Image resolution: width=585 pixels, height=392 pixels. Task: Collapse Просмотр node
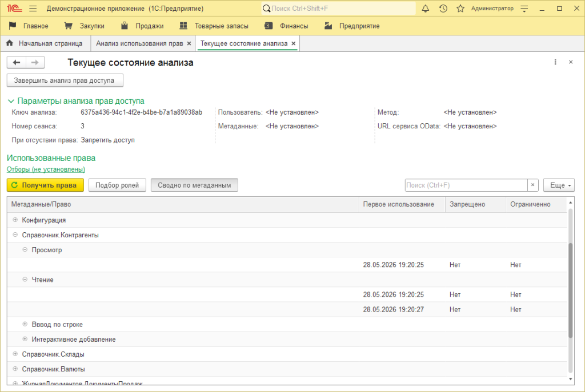[25, 250]
